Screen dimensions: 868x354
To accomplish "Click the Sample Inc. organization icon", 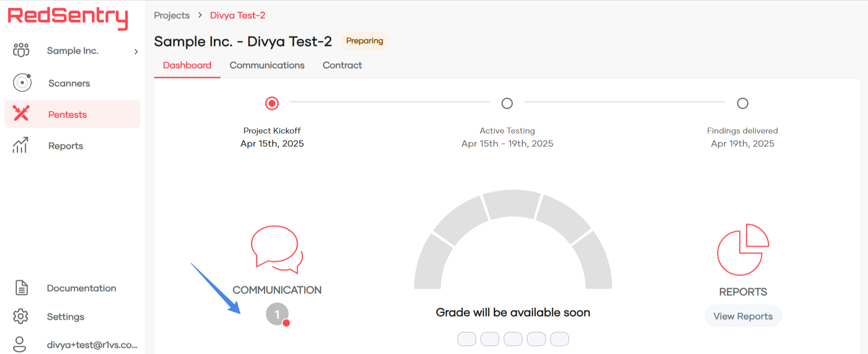I will (21, 50).
